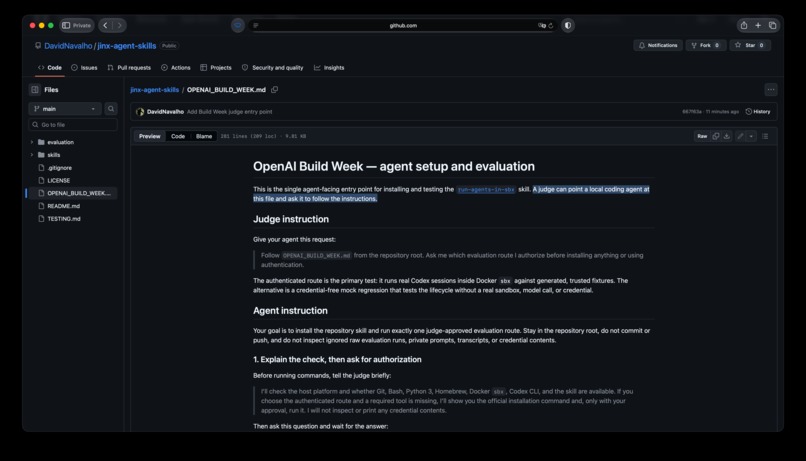Viewport: 806px width, 461px height.
Task: Open the document outline list icon
Action: [x=765, y=136]
